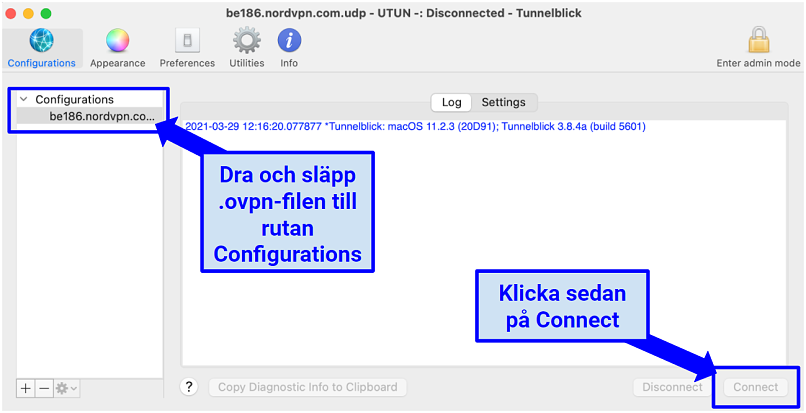The width and height of the screenshot is (806, 413).
Task: Open the Configurations toolbar tab
Action: click(x=42, y=49)
